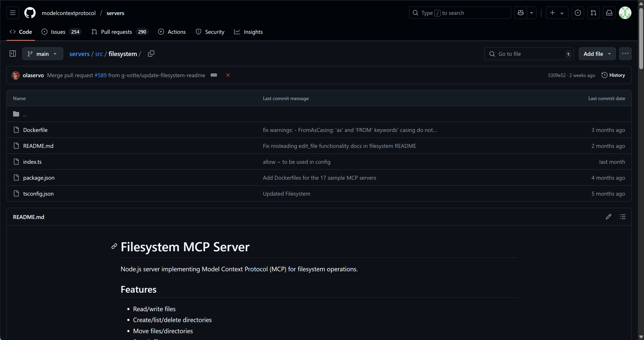This screenshot has height=340, width=644.
Task: Open the create new plus menu
Action: [x=557, y=13]
